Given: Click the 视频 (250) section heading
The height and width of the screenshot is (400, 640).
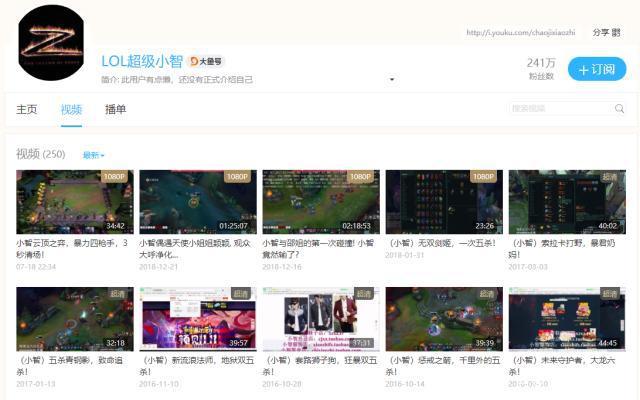Looking at the screenshot, I should 40,154.
